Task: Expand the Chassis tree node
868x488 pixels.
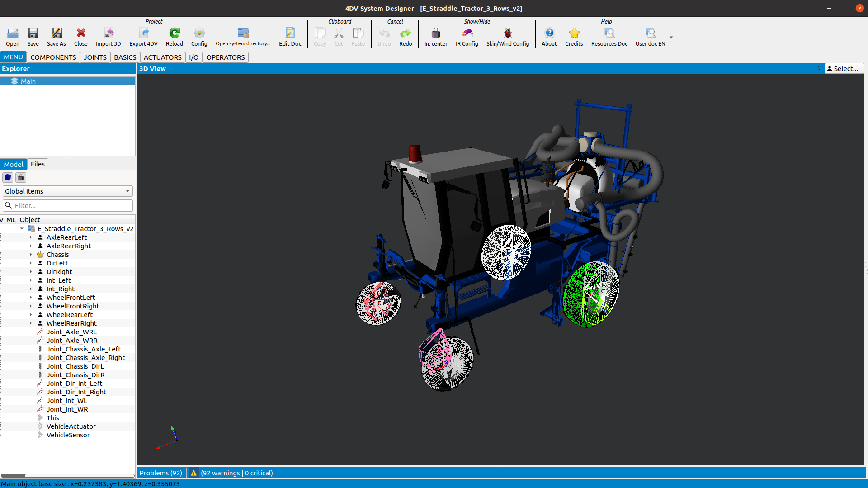Action: (x=31, y=255)
